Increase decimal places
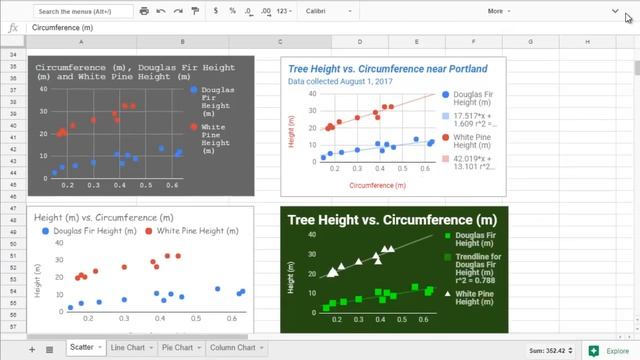Screen dimensions: 640x360 point(266,11)
